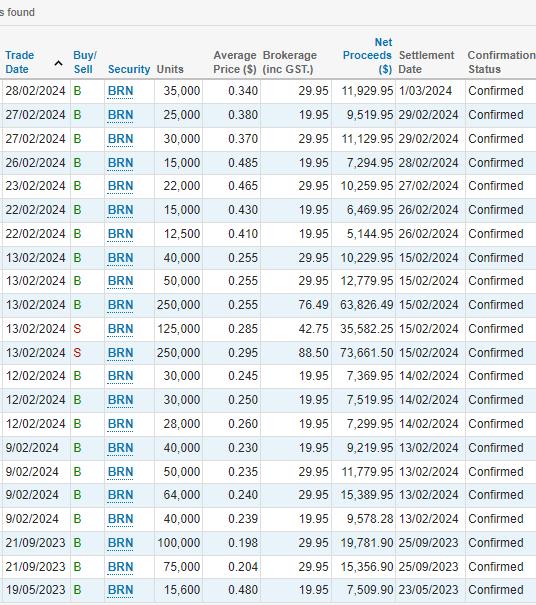Select net proceeds 5,144.95 cell

[x=369, y=234]
